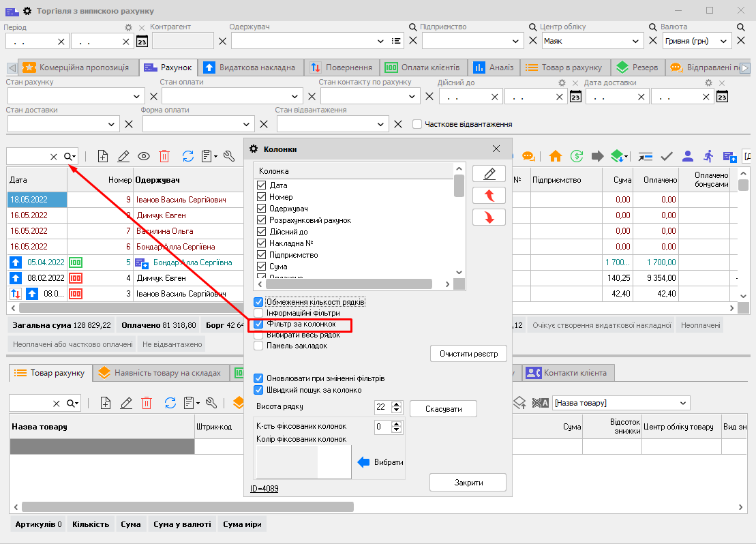Click the add new invoice icon
The height and width of the screenshot is (544, 756).
[103, 156]
